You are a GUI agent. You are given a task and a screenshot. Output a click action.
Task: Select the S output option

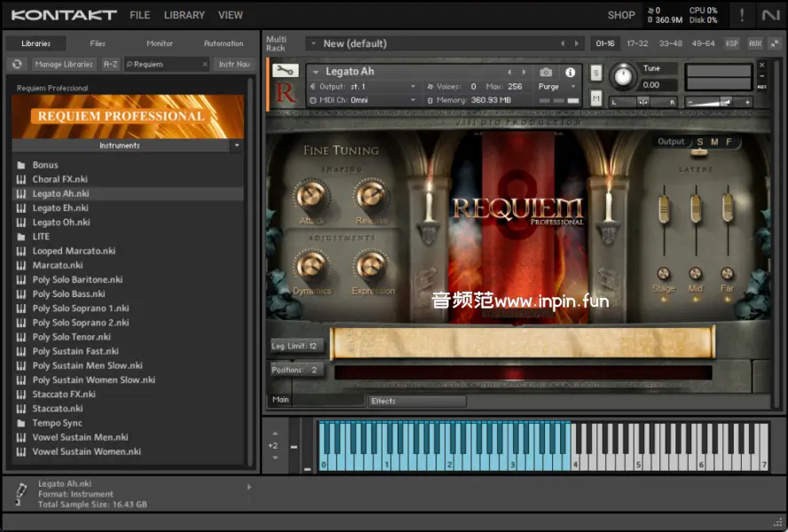699,142
